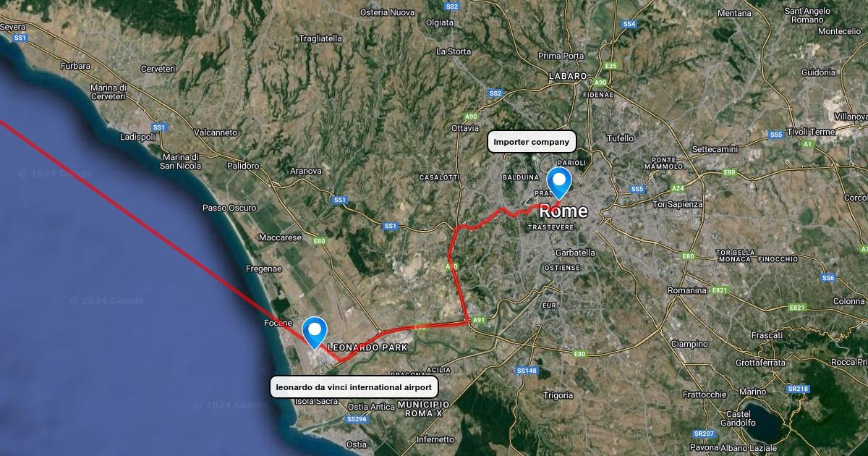Click the A90 highway shield near Ottavia

[x=471, y=117]
